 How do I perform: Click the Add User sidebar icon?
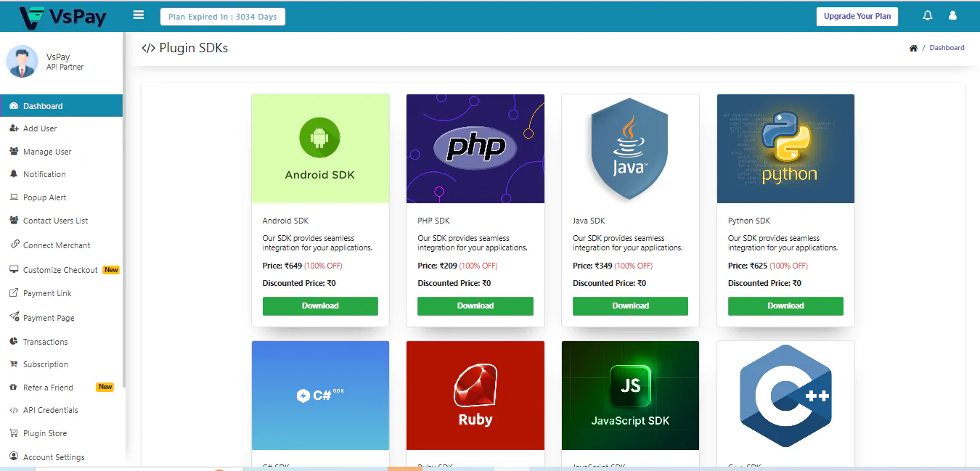click(x=14, y=128)
